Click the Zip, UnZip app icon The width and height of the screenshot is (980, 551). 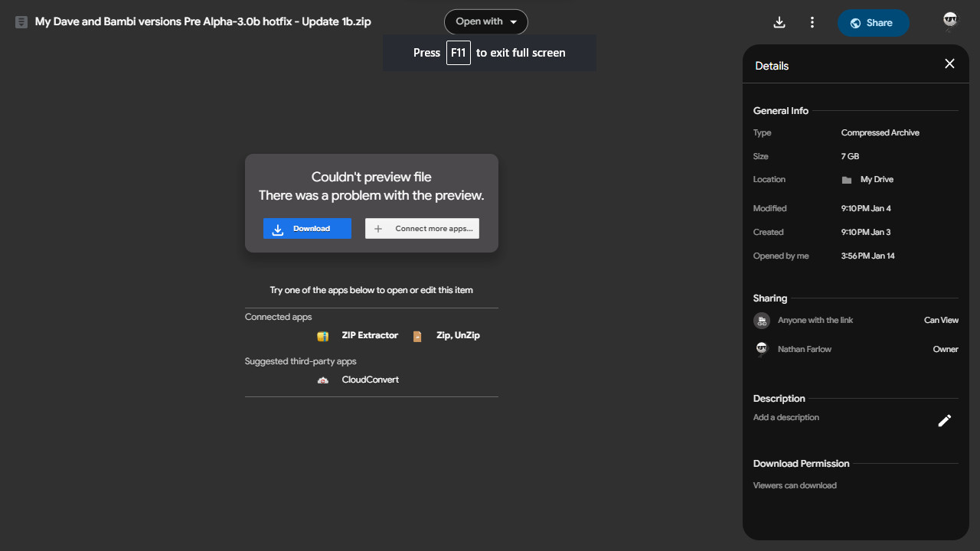417,336
